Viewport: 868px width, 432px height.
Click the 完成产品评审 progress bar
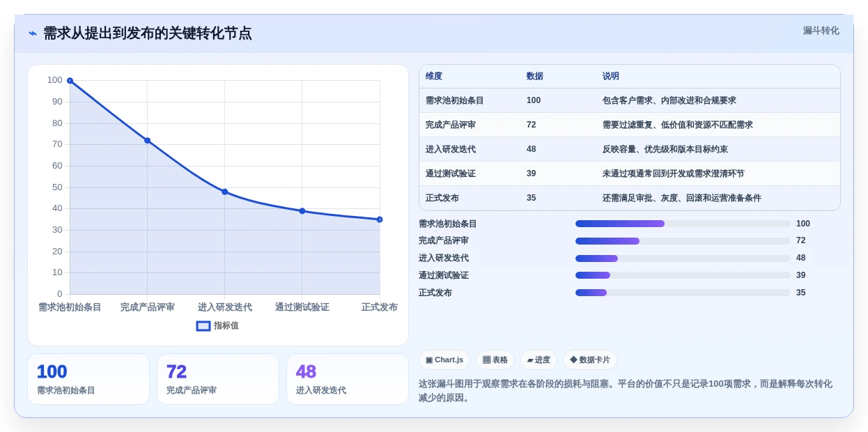683,241
